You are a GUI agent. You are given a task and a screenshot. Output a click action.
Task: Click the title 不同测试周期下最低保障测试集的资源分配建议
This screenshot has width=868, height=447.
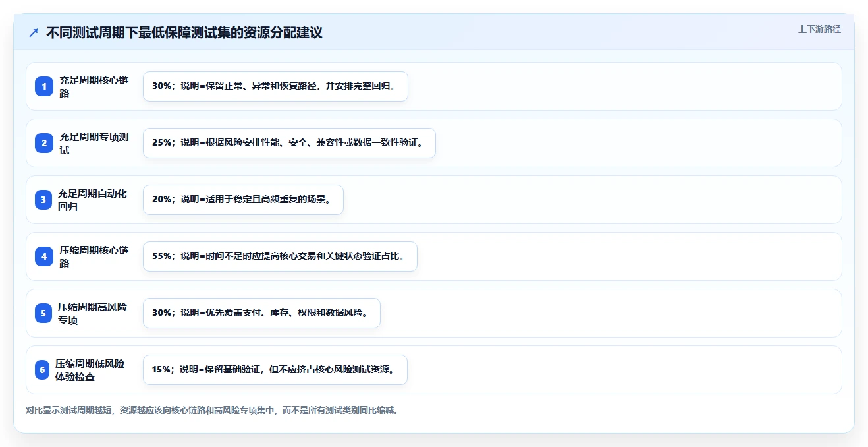tap(184, 33)
